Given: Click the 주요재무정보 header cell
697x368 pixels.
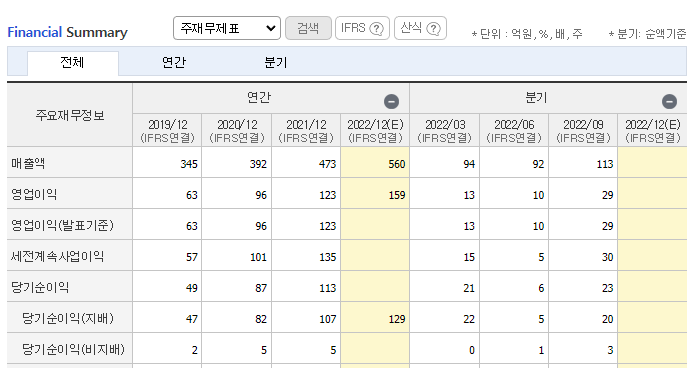Looking at the screenshot, I should pos(70,116).
